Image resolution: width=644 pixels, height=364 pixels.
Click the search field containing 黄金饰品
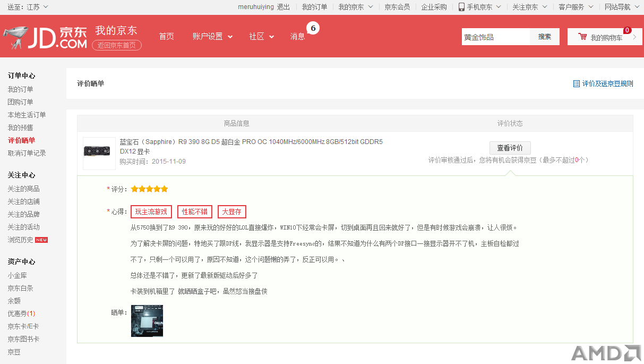pyautogui.click(x=496, y=37)
